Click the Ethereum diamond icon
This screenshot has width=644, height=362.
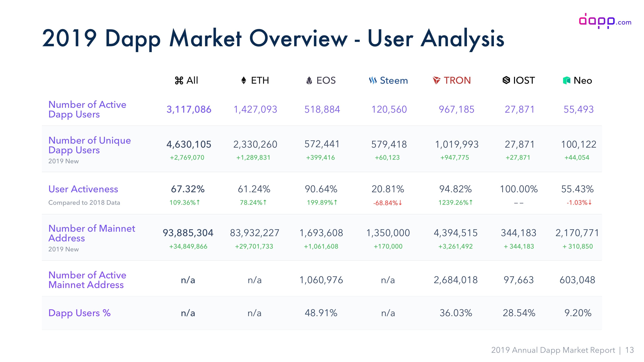coord(244,80)
